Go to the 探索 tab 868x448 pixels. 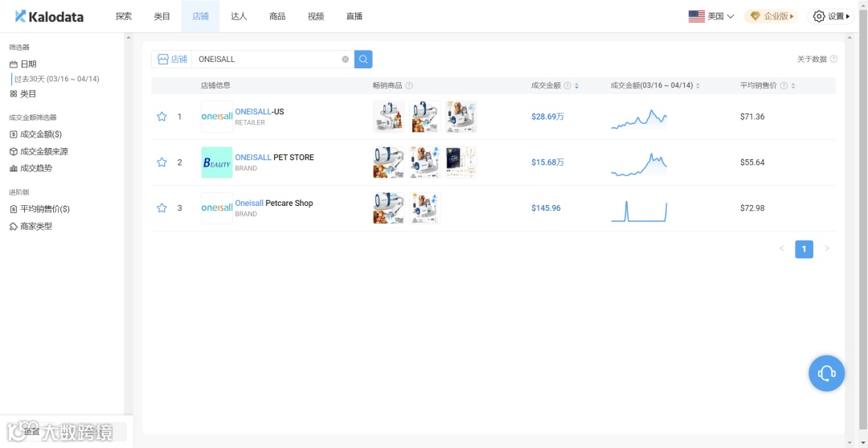124,16
